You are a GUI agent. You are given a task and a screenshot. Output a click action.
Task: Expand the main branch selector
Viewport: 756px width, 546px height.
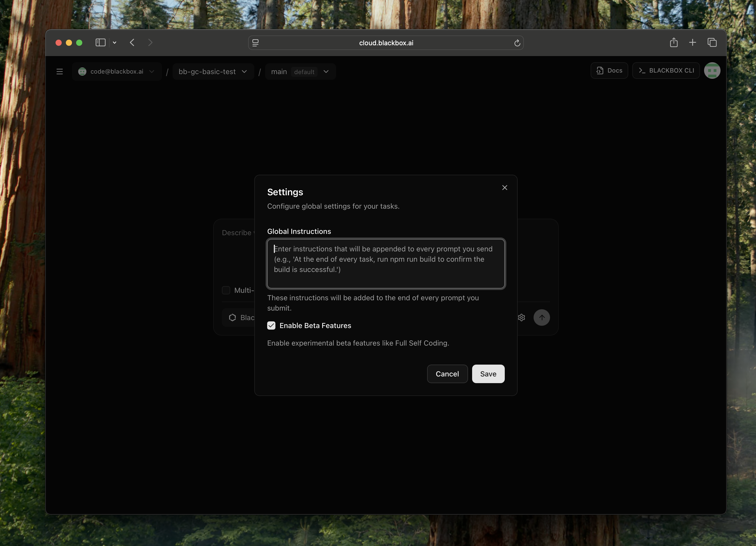click(x=300, y=72)
